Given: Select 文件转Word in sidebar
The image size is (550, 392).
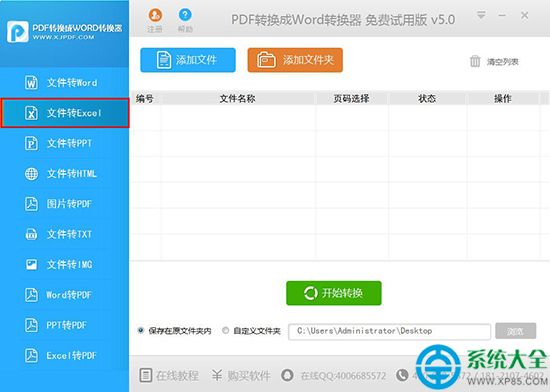Looking at the screenshot, I should 65,83.
